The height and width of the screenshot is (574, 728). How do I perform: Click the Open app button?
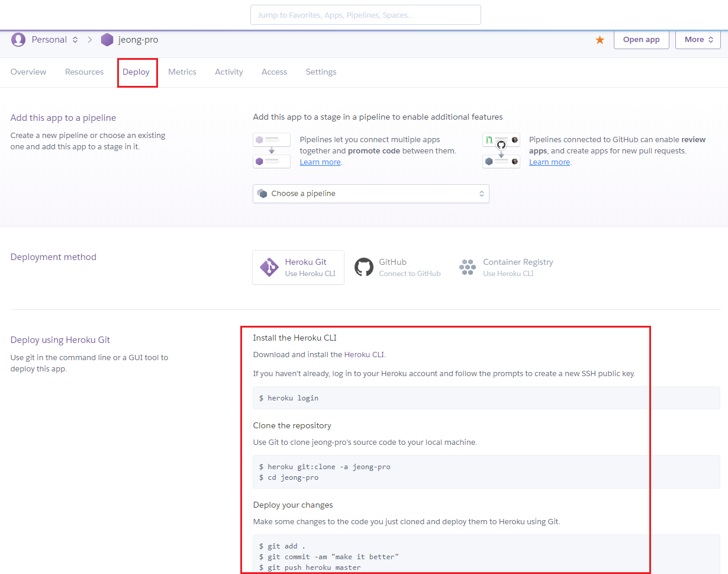click(642, 40)
